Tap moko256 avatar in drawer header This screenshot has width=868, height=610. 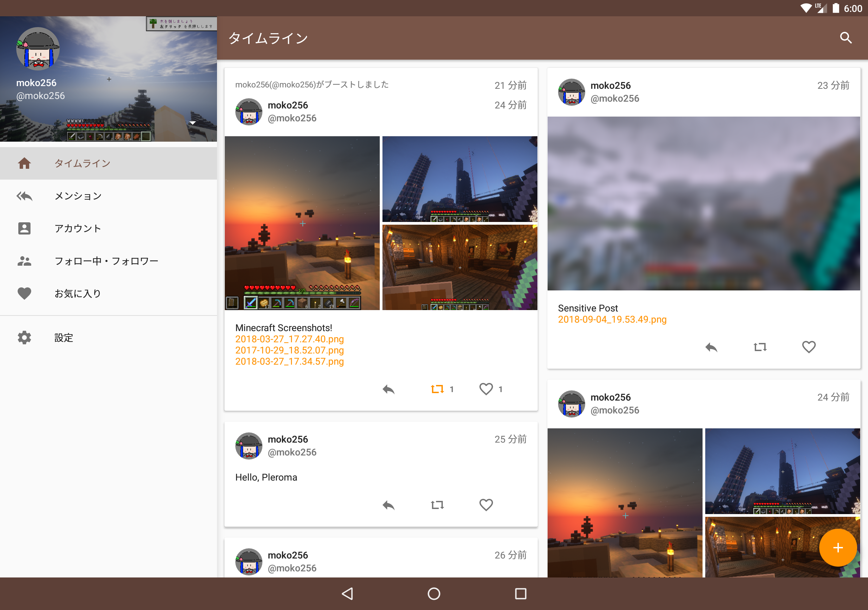pos(38,49)
